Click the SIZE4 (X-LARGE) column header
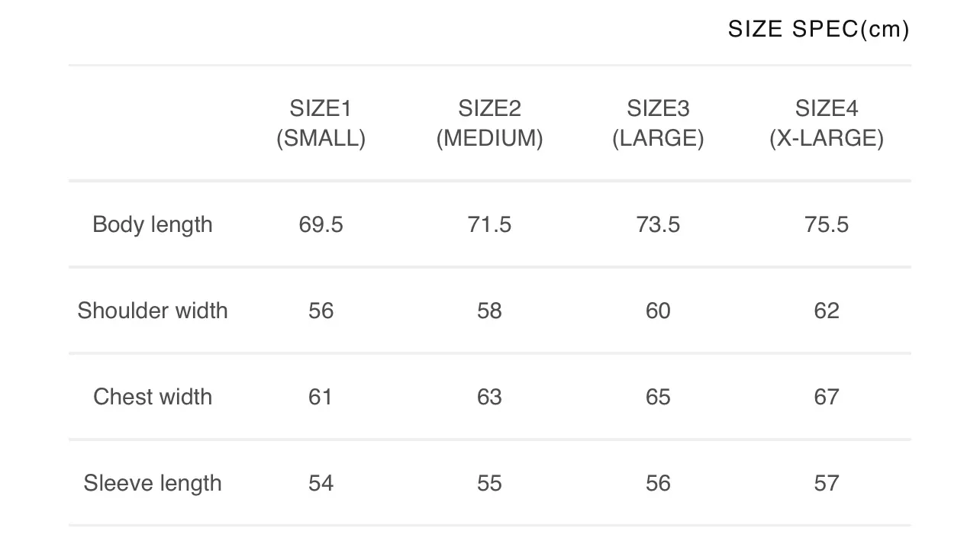Screen dimensions: 980x541 click(827, 124)
